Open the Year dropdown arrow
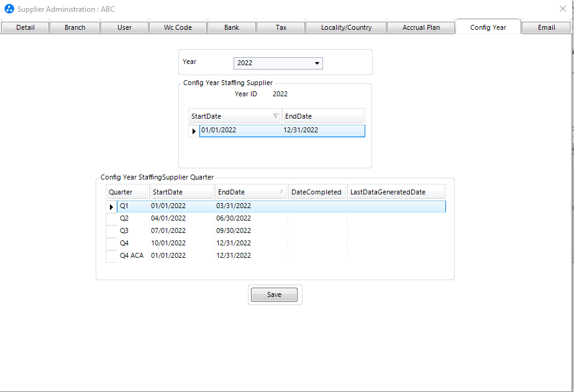 317,63
